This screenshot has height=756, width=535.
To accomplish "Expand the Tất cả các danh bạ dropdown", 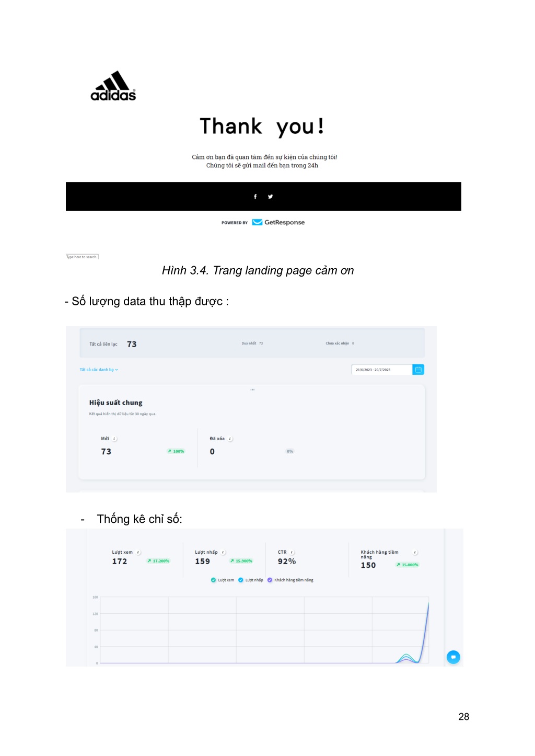I will pos(99,370).
